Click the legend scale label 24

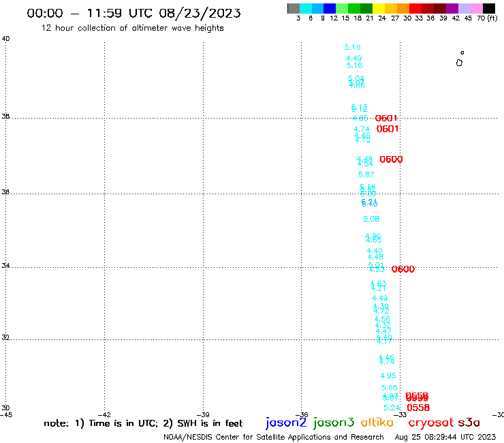[382, 18]
